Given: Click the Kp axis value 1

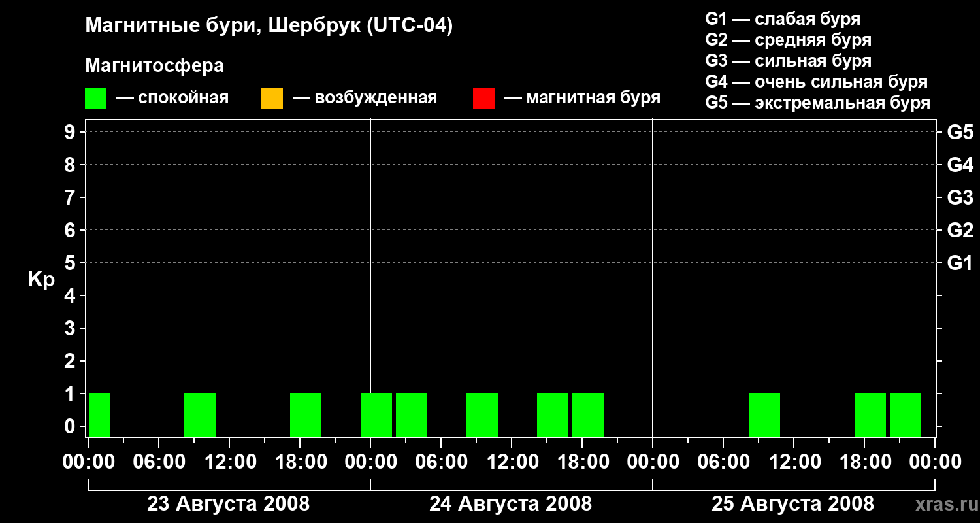Looking at the screenshot, I should [71, 394].
